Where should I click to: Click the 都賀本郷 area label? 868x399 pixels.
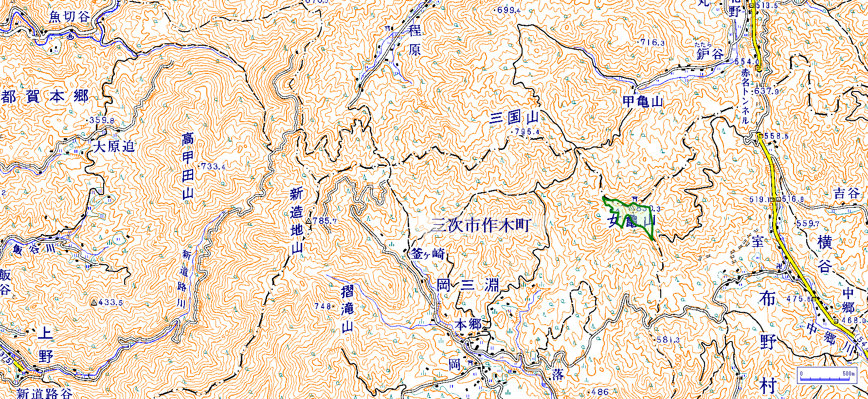click(45, 96)
